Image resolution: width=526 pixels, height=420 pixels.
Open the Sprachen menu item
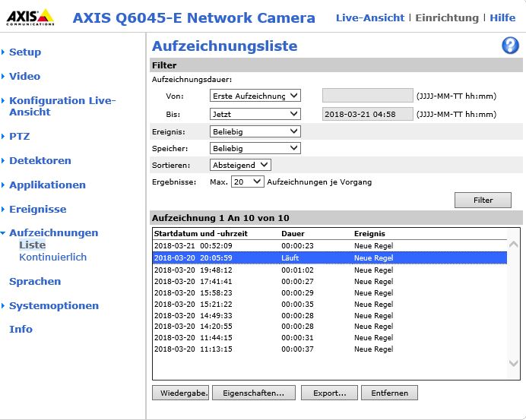click(35, 282)
